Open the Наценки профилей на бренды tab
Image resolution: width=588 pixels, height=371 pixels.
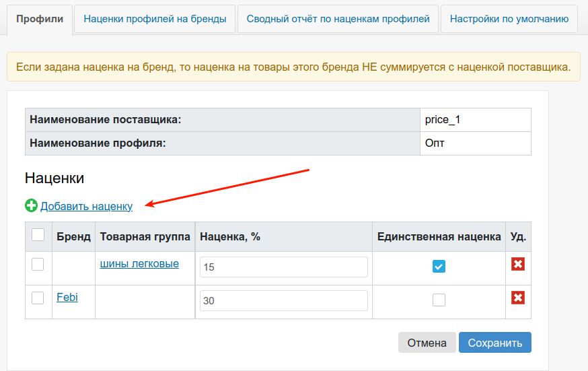pyautogui.click(x=155, y=19)
